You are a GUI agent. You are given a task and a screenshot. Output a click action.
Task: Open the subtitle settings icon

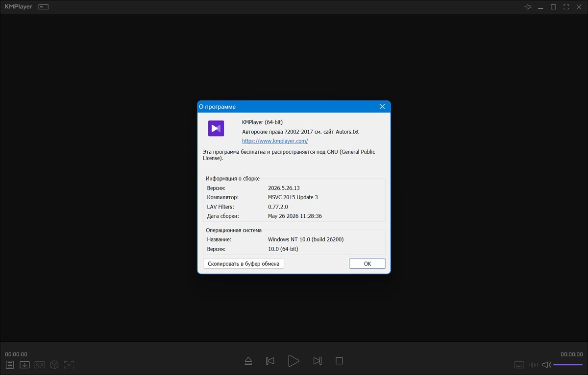(519, 365)
